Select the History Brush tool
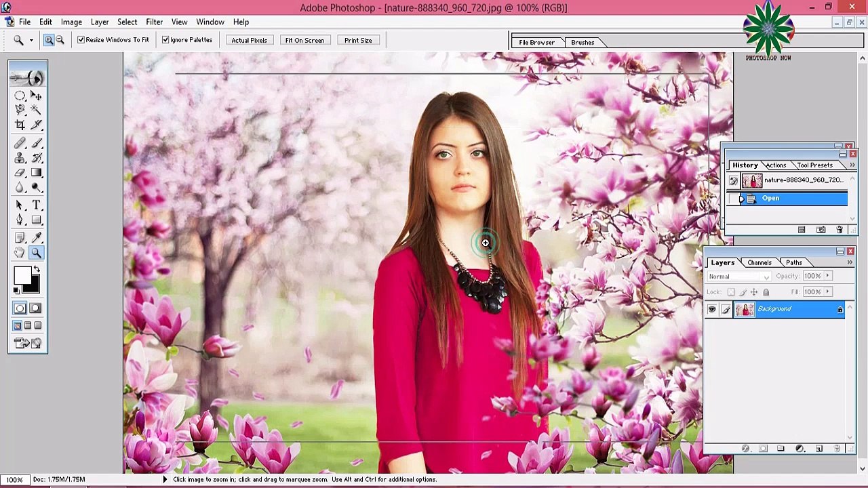868x488 pixels. pyautogui.click(x=36, y=158)
